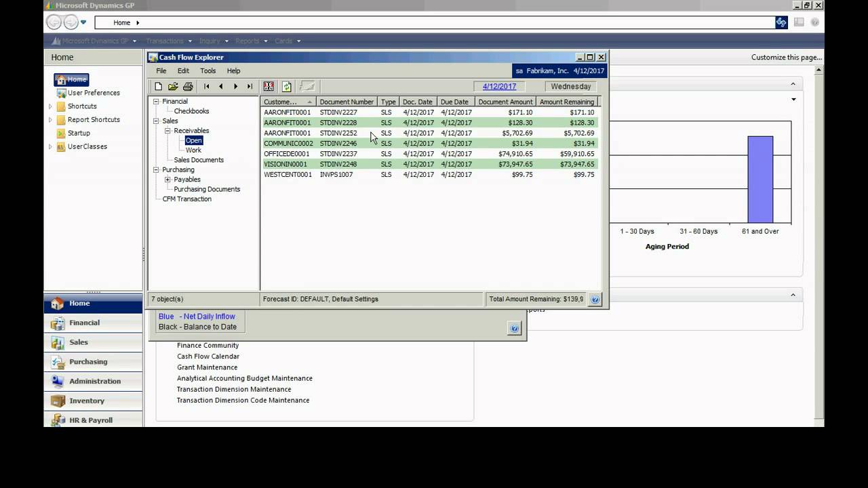
Task: Click the 4/12/2017 date link
Action: click(499, 87)
